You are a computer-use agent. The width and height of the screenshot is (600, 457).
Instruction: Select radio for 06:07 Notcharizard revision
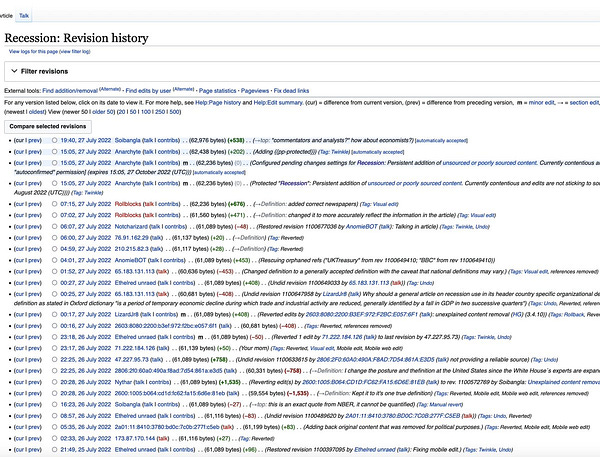point(54,227)
